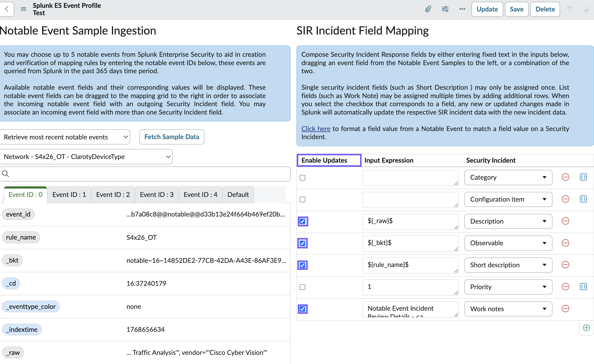Select the Event ID : 0 tab
Screen dimensions: 594x364
pyautogui.click(x=26, y=195)
